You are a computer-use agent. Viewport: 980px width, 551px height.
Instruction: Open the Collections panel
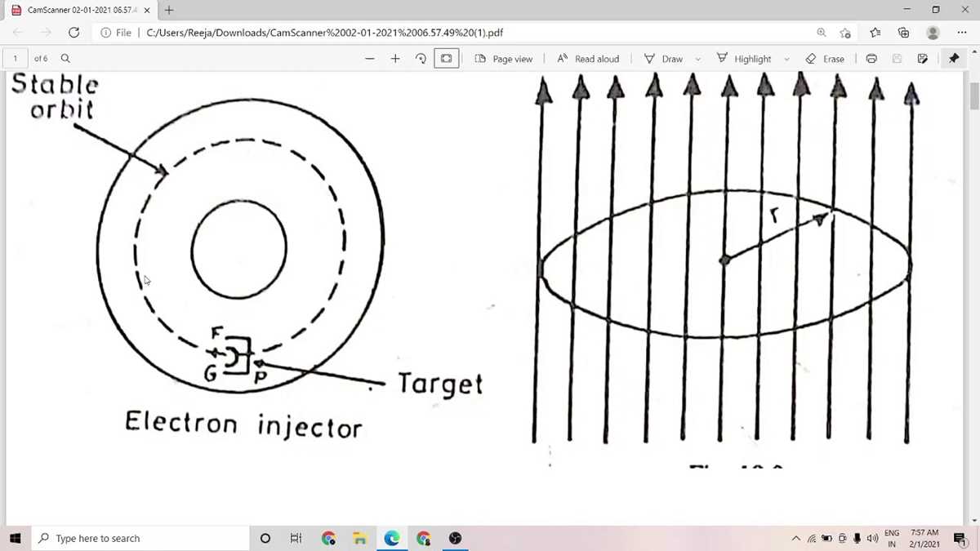click(904, 33)
